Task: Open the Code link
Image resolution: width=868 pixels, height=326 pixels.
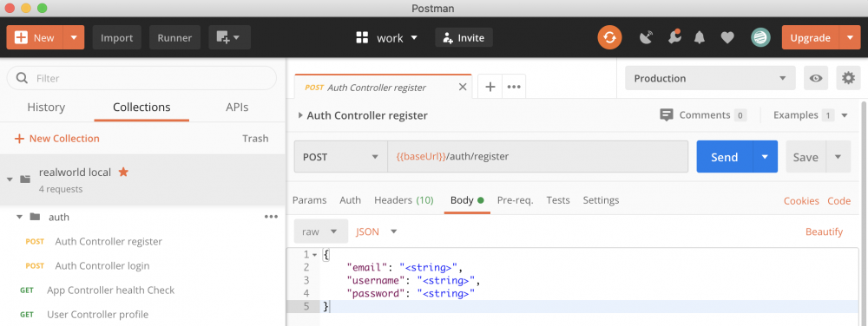Action: pos(839,200)
